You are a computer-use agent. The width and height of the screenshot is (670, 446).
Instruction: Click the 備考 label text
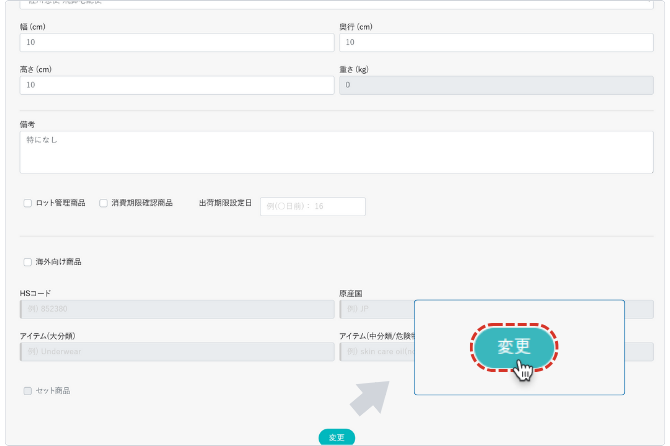27,124
